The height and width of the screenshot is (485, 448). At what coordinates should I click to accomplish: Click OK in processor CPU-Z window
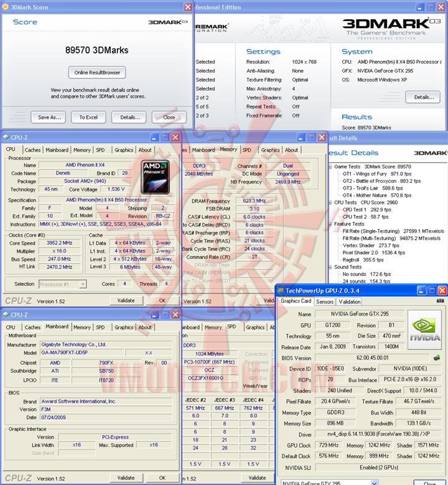tap(162, 300)
